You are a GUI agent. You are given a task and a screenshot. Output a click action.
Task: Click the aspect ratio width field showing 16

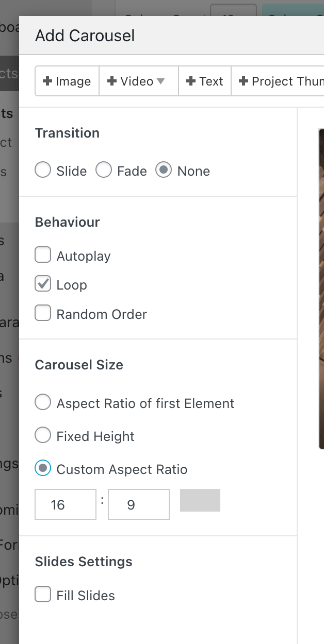(x=66, y=504)
